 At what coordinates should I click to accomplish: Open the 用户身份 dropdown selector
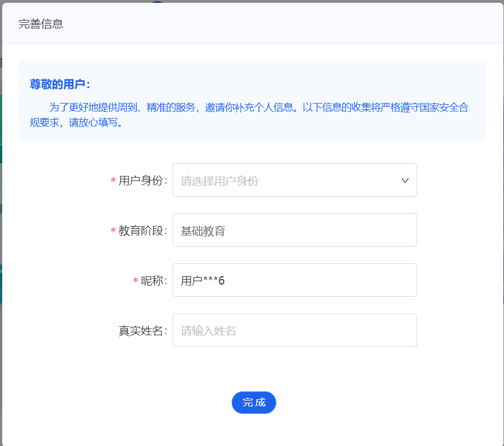(294, 180)
